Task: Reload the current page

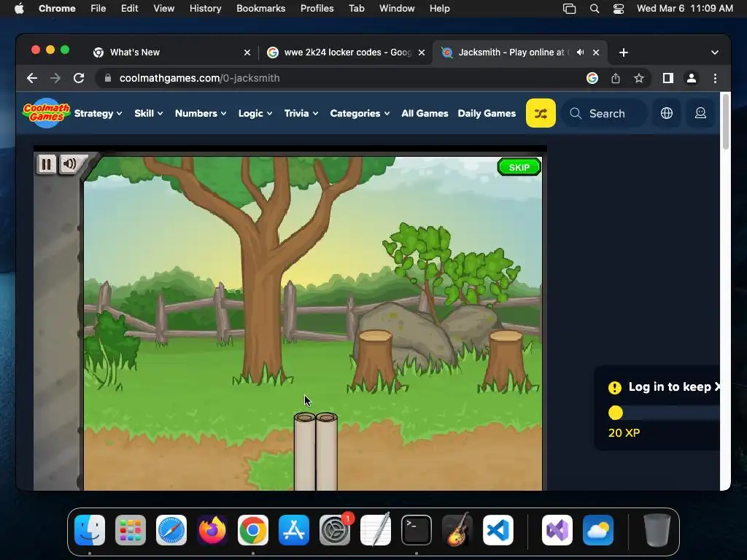Action: coord(79,78)
